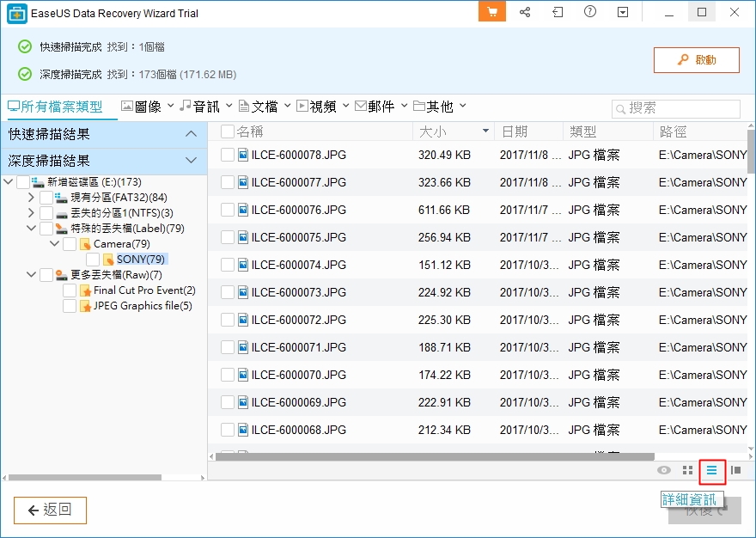
Task: Filter by 文檔 file type
Action: (259, 107)
